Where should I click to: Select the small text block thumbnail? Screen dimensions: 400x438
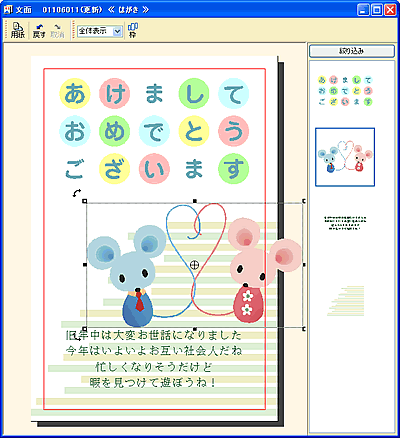click(345, 223)
